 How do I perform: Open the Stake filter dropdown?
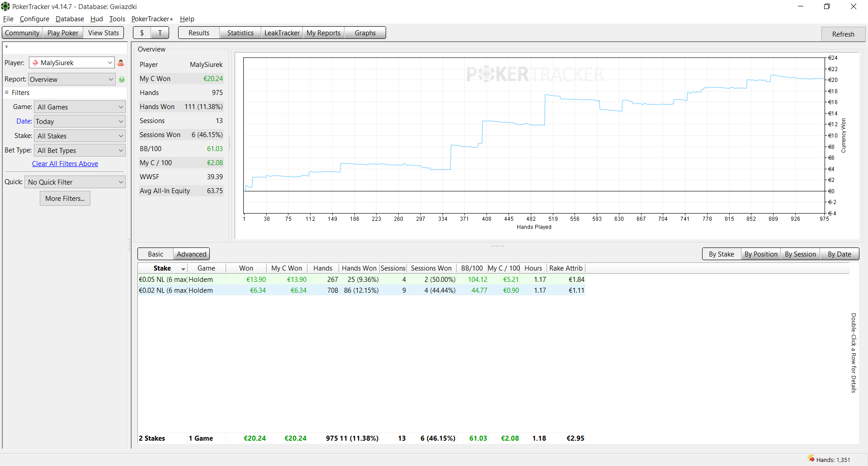coord(80,136)
